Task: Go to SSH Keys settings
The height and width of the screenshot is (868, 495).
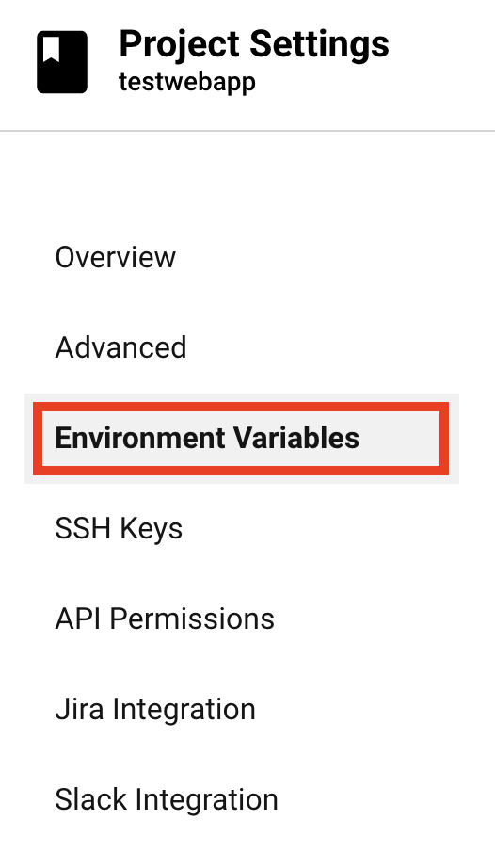Action: click(119, 529)
